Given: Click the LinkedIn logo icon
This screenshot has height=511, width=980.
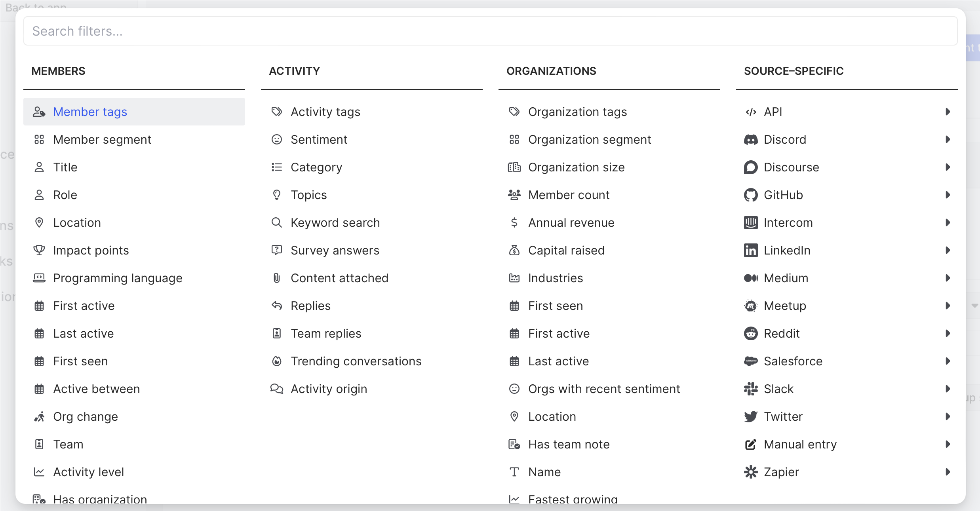Looking at the screenshot, I should tap(750, 251).
